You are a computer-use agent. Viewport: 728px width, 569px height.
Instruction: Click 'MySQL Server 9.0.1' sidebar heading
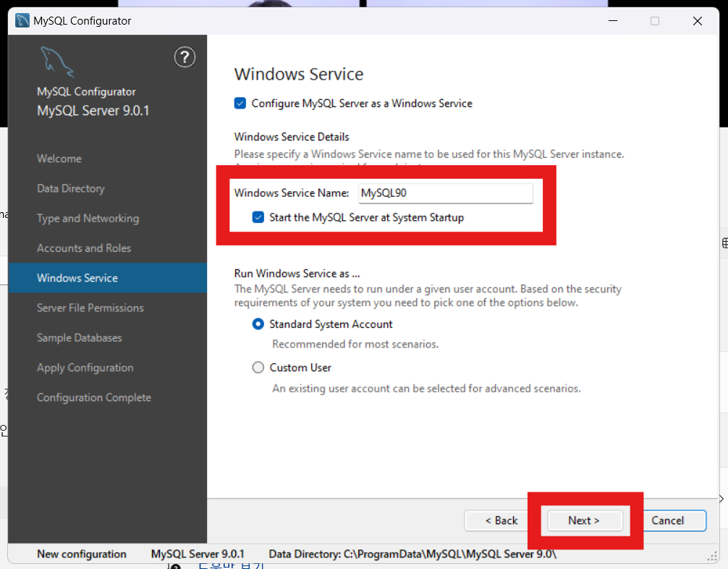tap(93, 111)
